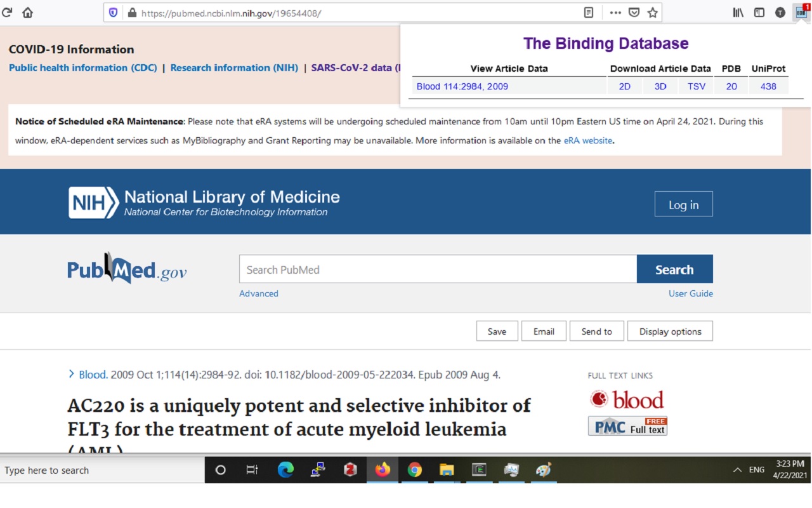The width and height of the screenshot is (812, 508).
Task: Reload the page with the refresh icon
Action: point(8,12)
